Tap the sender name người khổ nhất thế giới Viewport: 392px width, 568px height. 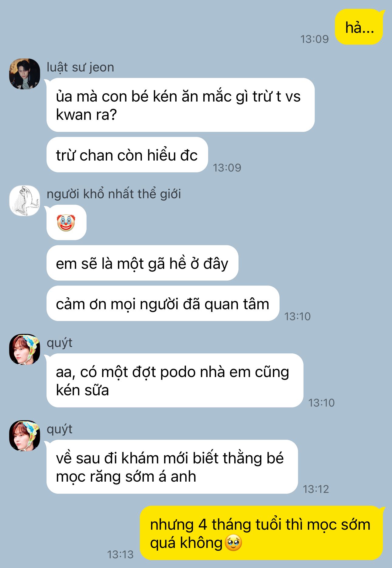(x=114, y=194)
